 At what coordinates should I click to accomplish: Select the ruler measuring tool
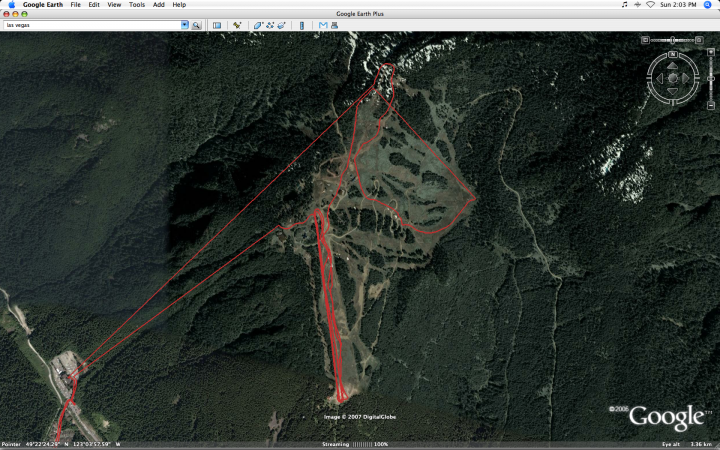point(302,25)
